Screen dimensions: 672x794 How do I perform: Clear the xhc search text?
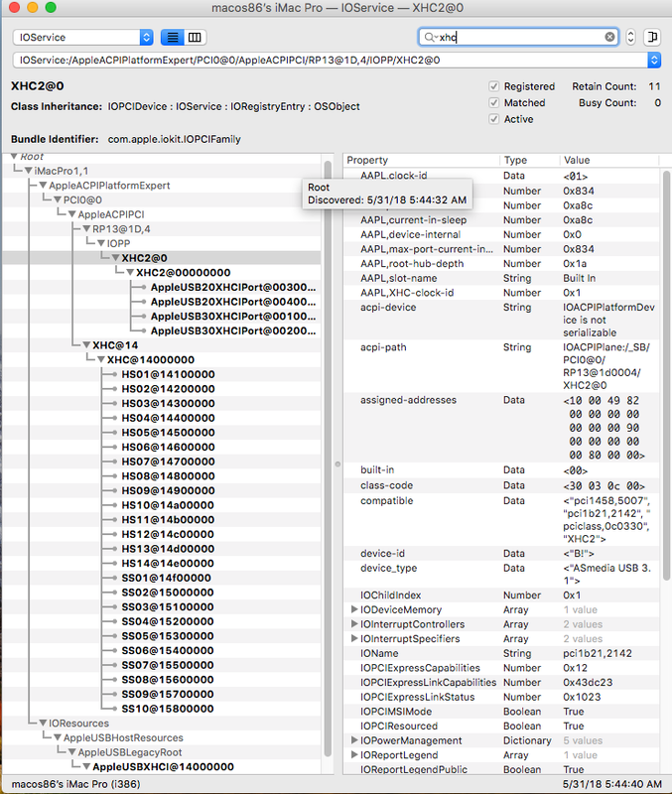pyautogui.click(x=609, y=37)
